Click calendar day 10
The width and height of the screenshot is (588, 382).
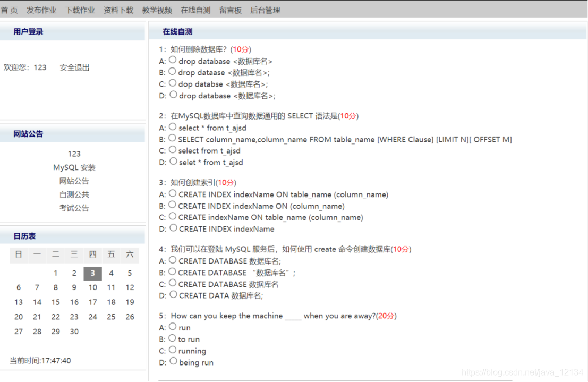point(92,287)
